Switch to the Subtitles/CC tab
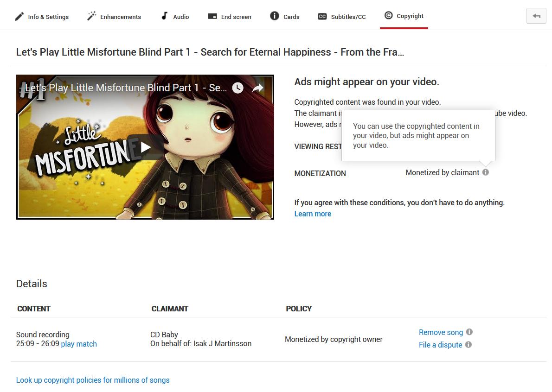 click(x=342, y=17)
